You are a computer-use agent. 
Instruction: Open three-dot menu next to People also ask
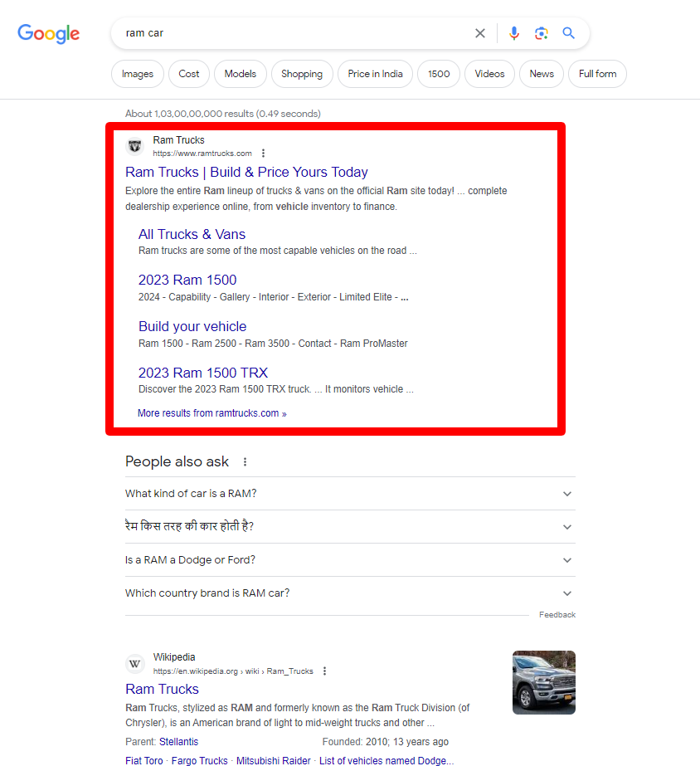coord(245,462)
